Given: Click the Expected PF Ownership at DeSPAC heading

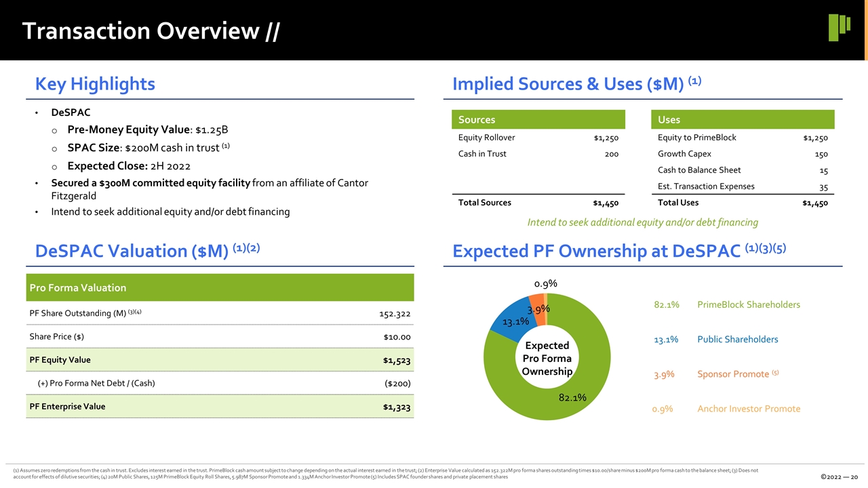Looking at the screenshot, I should coord(619,250).
